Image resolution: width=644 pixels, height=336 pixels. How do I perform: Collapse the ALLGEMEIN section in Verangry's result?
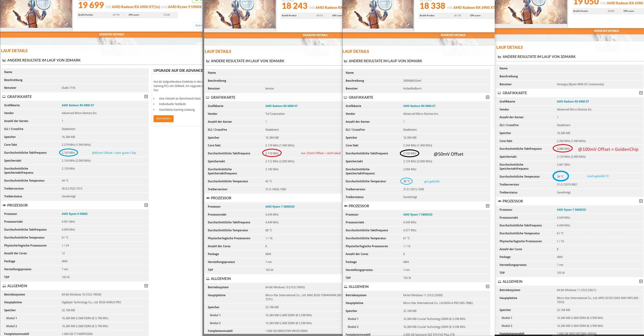pos(641,281)
